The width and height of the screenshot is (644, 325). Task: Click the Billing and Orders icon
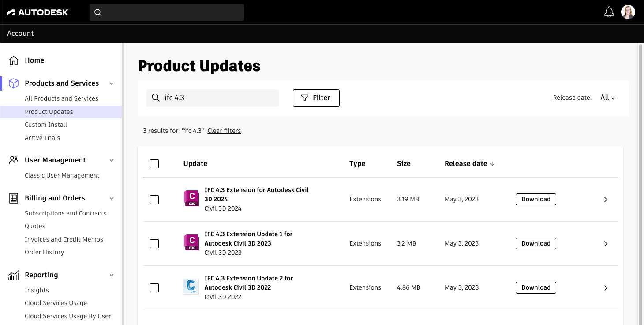click(14, 198)
